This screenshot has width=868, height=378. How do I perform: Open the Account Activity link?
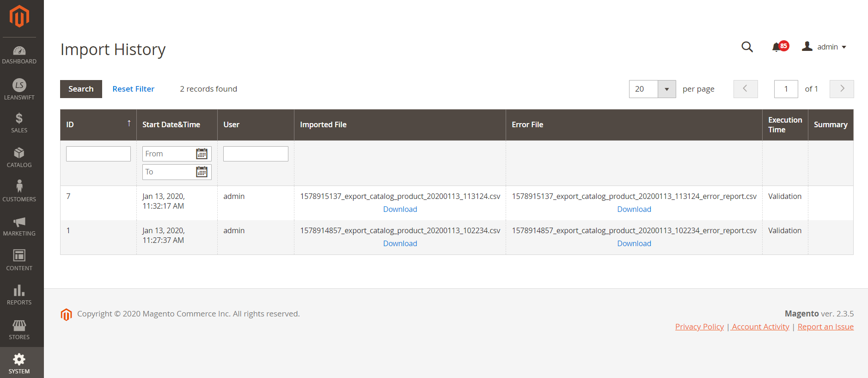(760, 327)
